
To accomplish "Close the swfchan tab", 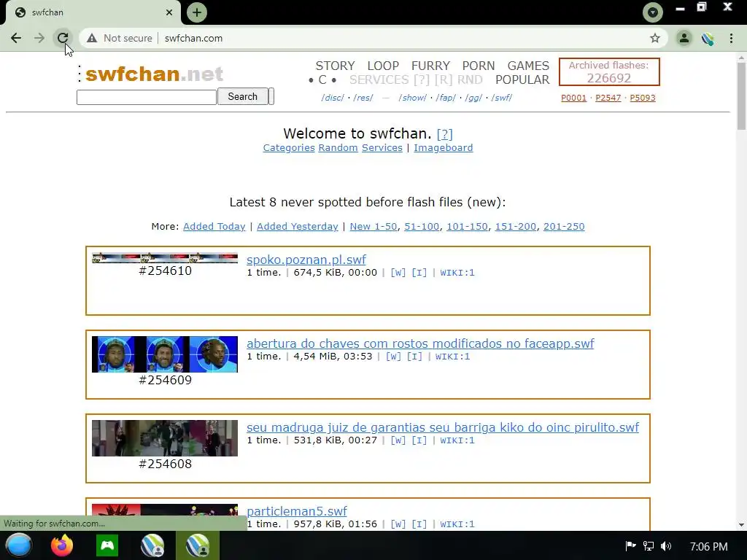I will (169, 12).
